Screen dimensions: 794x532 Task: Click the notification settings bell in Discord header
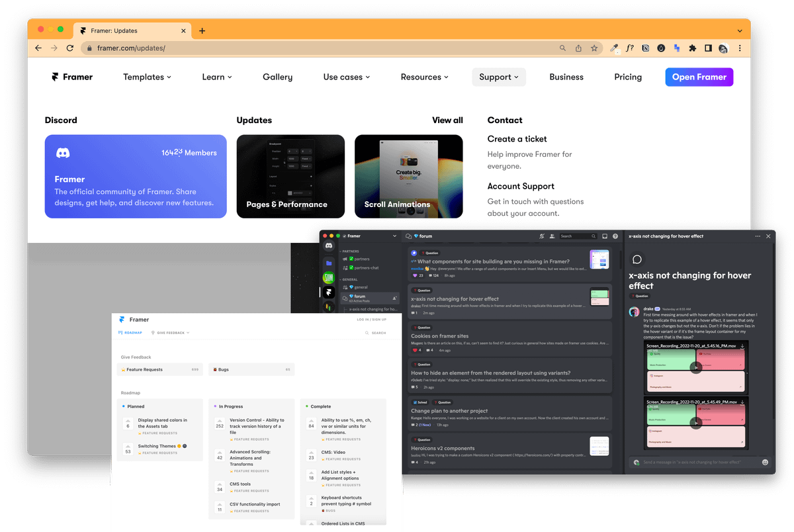coord(542,236)
